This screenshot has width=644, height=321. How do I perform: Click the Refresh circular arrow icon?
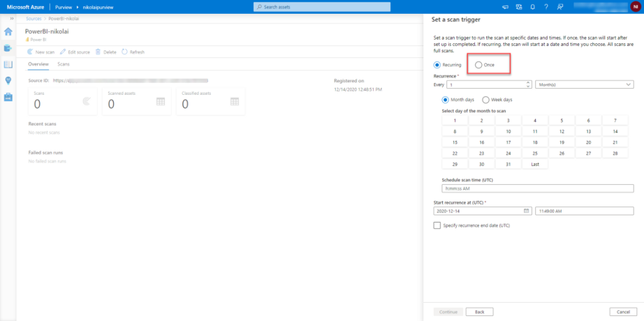click(x=125, y=52)
